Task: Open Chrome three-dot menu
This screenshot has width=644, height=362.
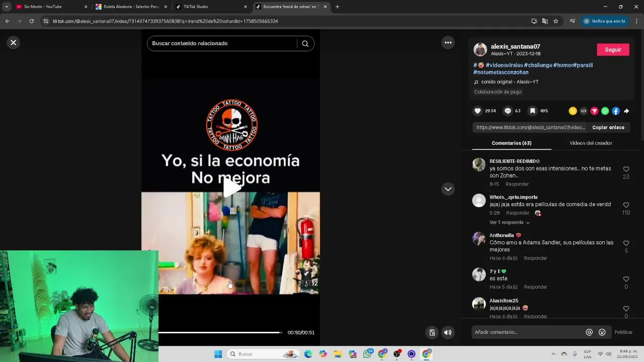Action: pos(636,21)
